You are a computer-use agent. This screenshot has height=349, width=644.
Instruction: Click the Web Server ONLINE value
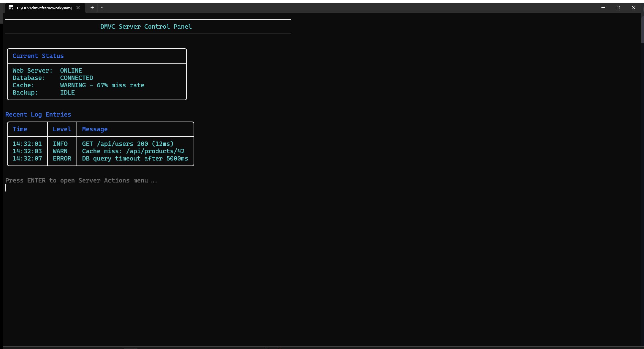[x=71, y=71]
